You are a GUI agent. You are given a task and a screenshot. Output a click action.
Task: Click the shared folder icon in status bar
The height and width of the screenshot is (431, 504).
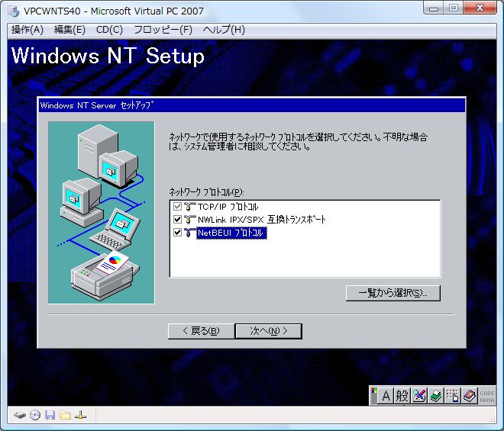click(x=65, y=415)
